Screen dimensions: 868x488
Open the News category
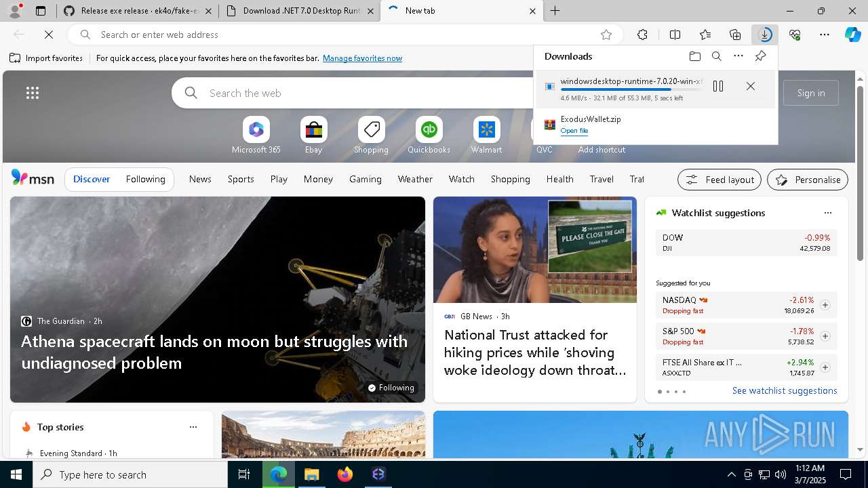pos(200,179)
